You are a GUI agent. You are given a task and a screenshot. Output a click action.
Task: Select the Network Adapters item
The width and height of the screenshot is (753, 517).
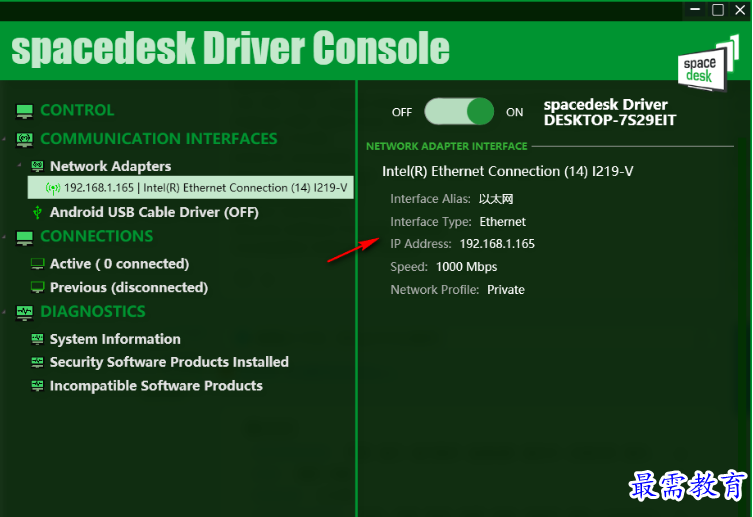(110, 166)
